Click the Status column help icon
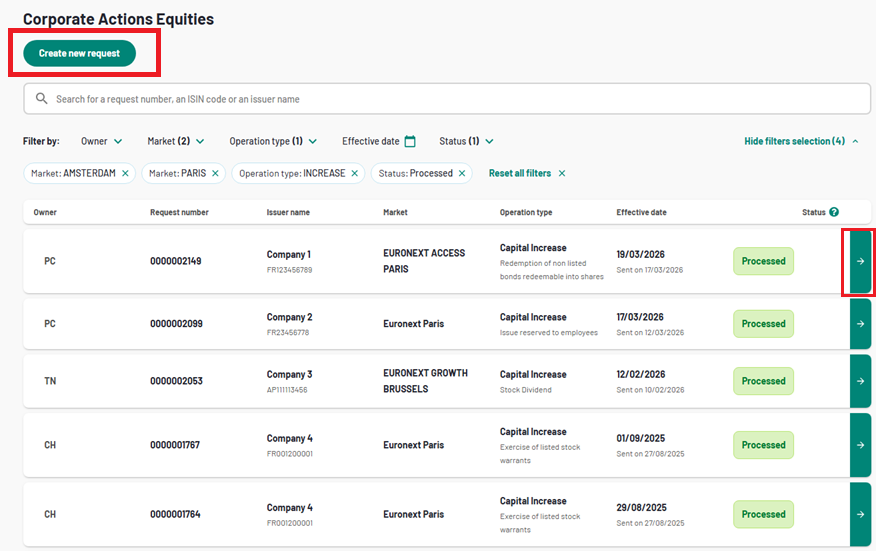Screen dimensions: 876x551 (834, 212)
